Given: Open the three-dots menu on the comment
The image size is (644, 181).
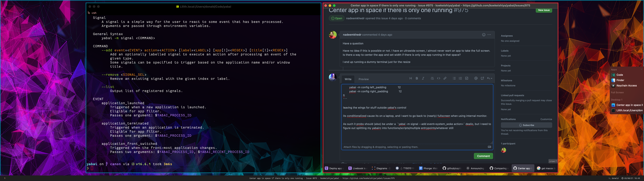Looking at the screenshot, I should pos(489,35).
